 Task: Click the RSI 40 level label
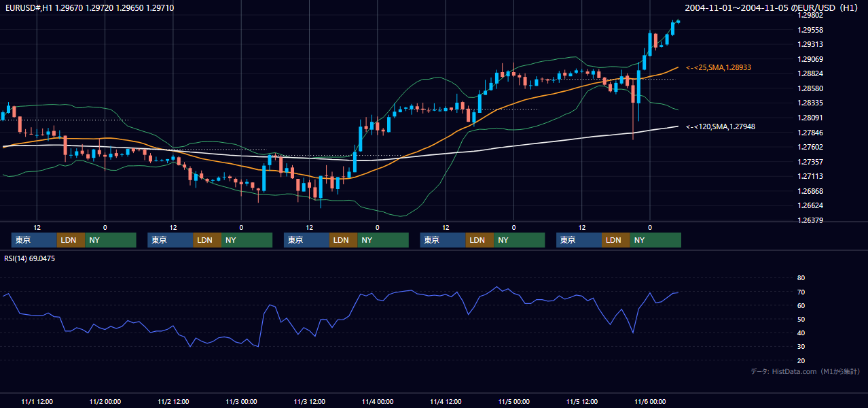pyautogui.click(x=801, y=333)
